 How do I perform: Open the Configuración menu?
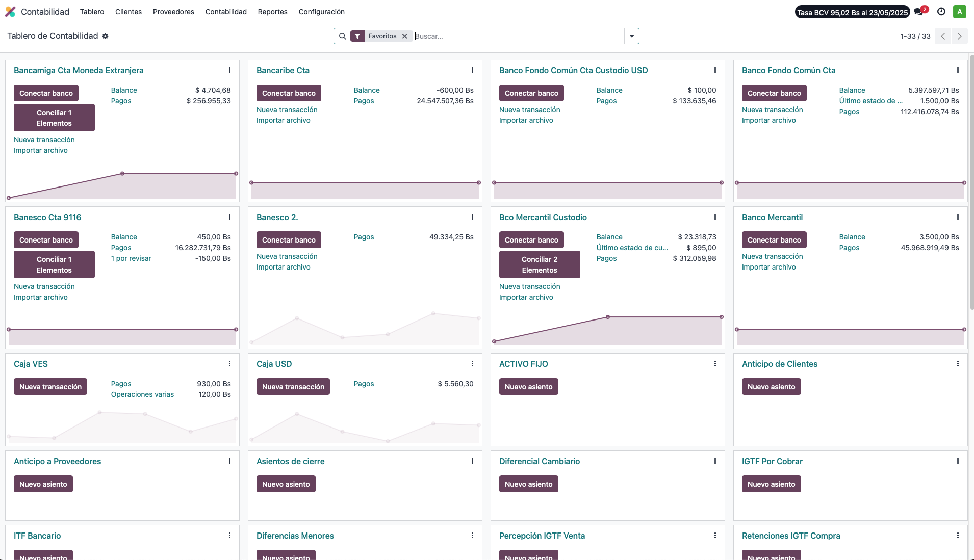click(322, 12)
